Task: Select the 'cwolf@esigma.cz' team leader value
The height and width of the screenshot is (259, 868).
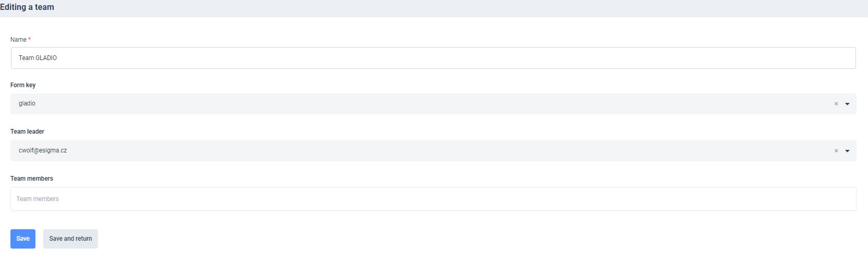Action: pos(43,150)
